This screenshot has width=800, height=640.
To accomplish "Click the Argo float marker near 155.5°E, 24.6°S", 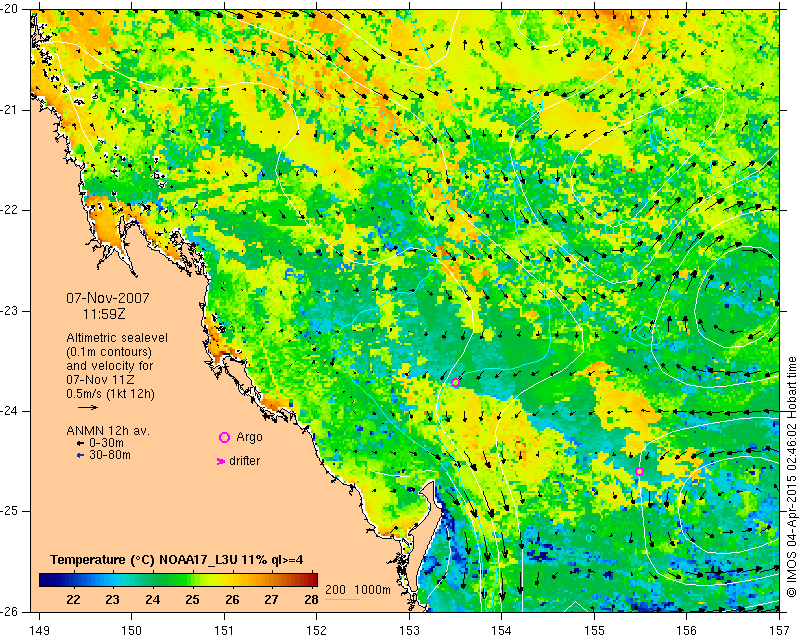I will (639, 471).
